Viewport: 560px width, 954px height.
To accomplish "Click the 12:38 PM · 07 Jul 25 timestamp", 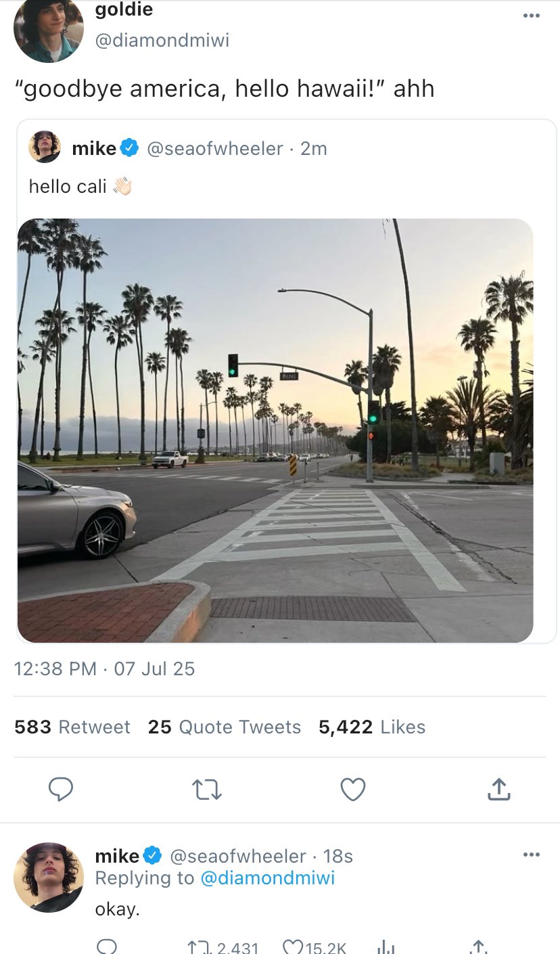I will (104, 669).
